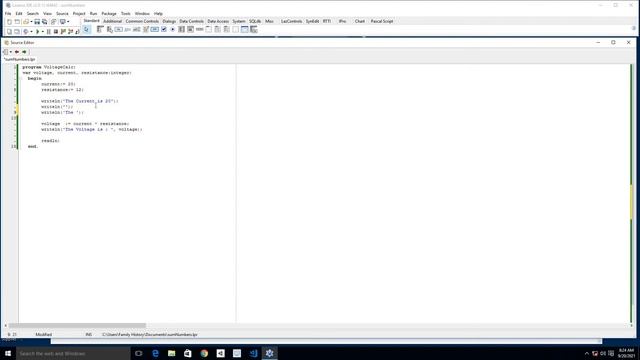Click the 'readln;' code line

pos(50,140)
